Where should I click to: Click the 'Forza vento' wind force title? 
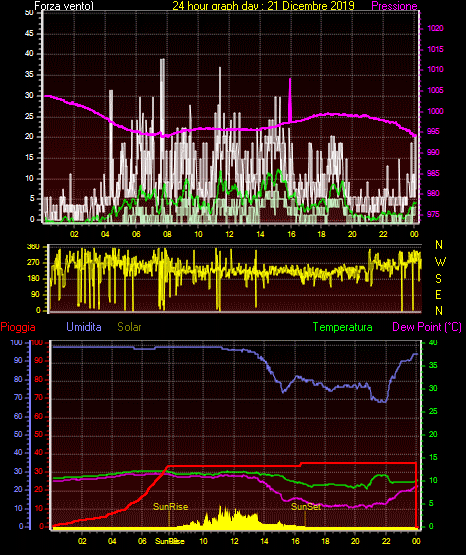click(x=64, y=6)
